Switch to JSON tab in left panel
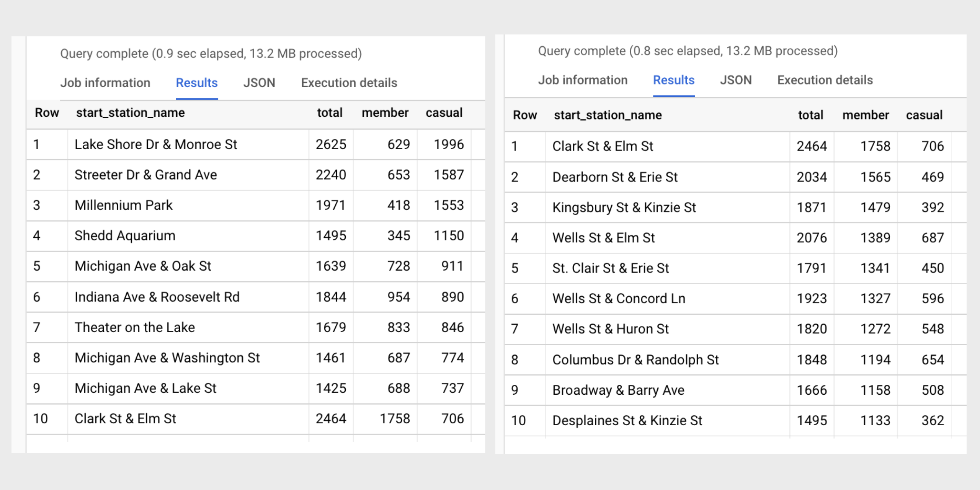 click(259, 83)
